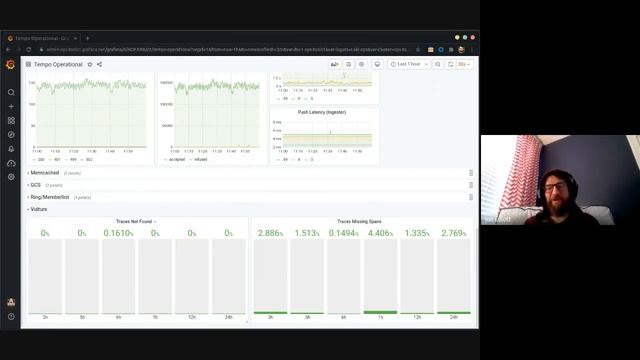Click the 2.886% Traces Missing Spans value
The image size is (640, 360).
tap(270, 233)
